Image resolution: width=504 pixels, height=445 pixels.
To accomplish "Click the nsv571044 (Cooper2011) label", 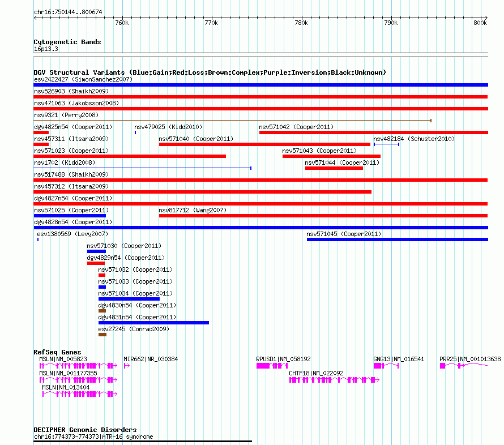I will [342, 162].
